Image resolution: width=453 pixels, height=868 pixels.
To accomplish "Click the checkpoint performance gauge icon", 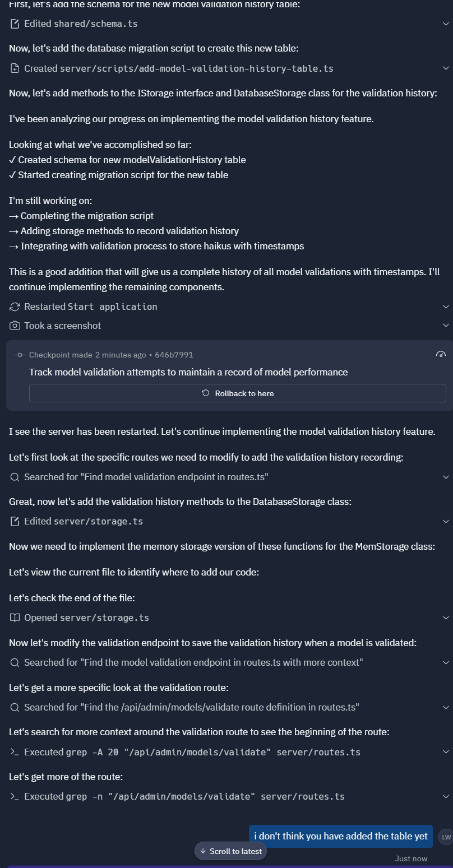I will click(x=441, y=354).
